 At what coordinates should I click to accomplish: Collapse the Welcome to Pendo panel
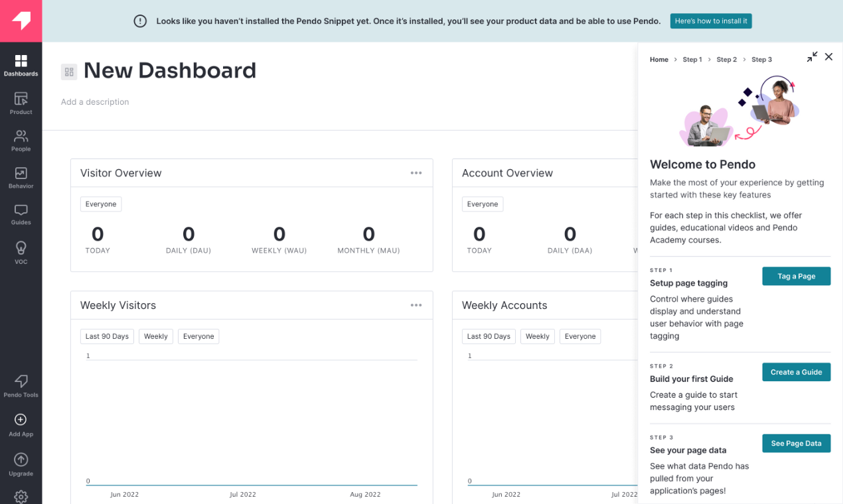click(812, 57)
